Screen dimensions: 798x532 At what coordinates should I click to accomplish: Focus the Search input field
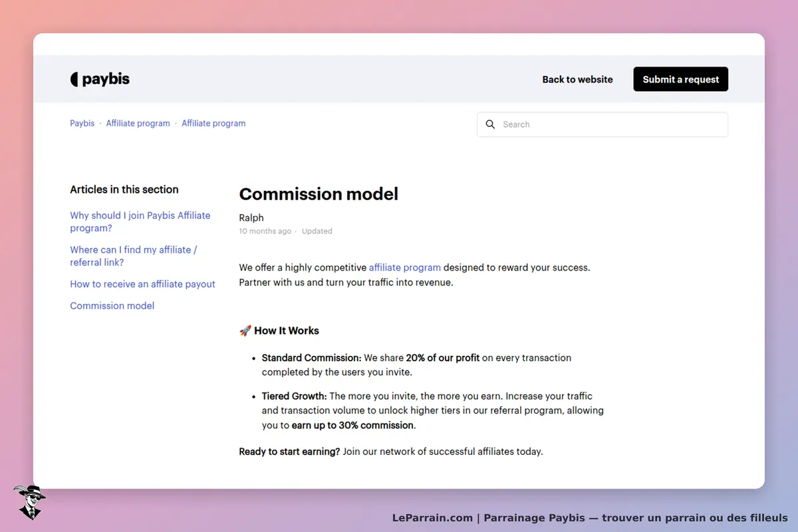tap(602, 124)
